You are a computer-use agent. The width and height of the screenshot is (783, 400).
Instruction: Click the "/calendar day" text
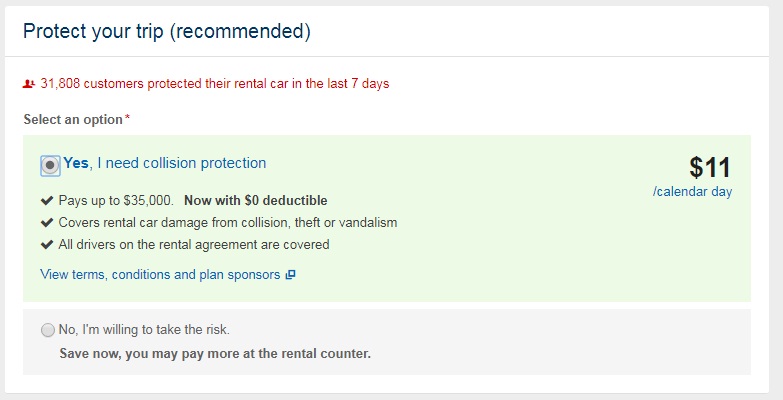point(692,192)
